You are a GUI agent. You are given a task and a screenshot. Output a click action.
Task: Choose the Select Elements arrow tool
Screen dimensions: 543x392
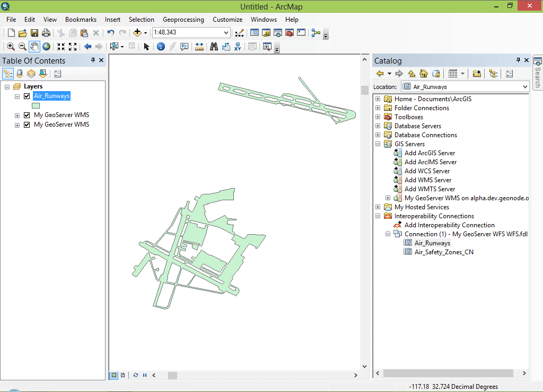tap(146, 47)
